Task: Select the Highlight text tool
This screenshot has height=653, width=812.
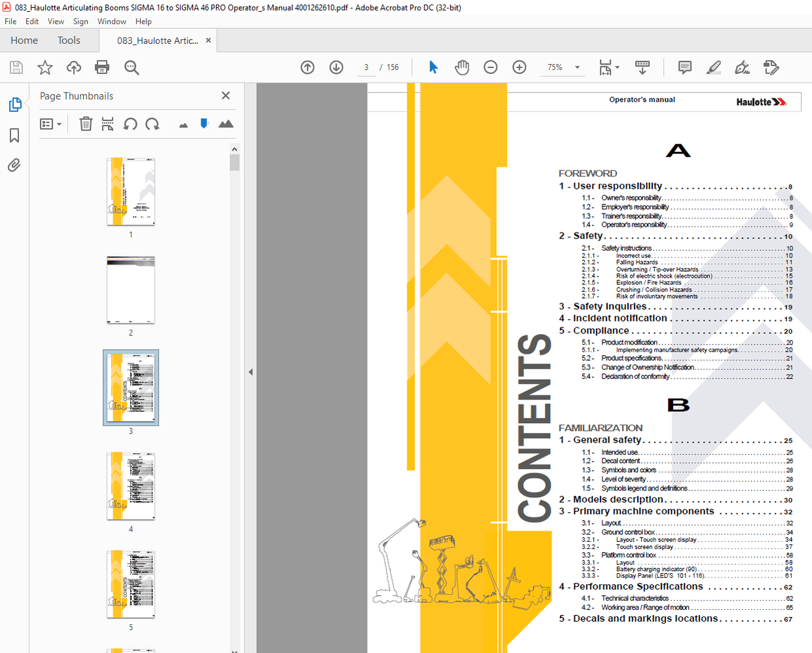Action: [714, 67]
